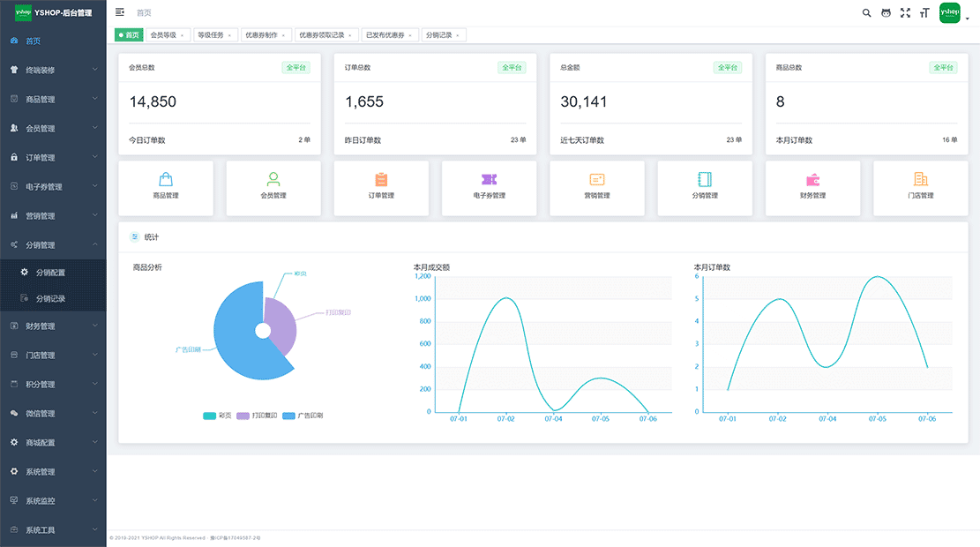Click the 订单管理 clipboard shortcut icon
This screenshot has width=980, height=547.
point(381,180)
